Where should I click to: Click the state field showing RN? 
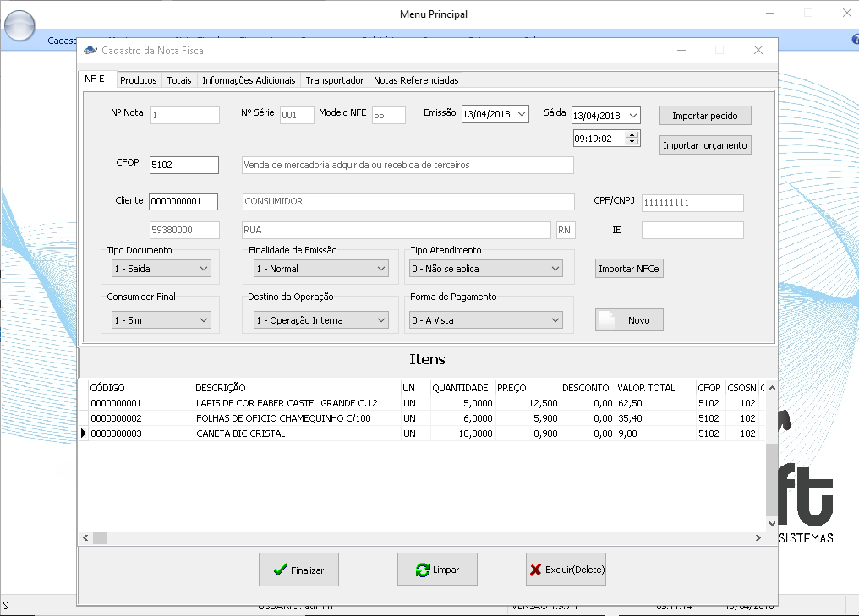point(566,230)
